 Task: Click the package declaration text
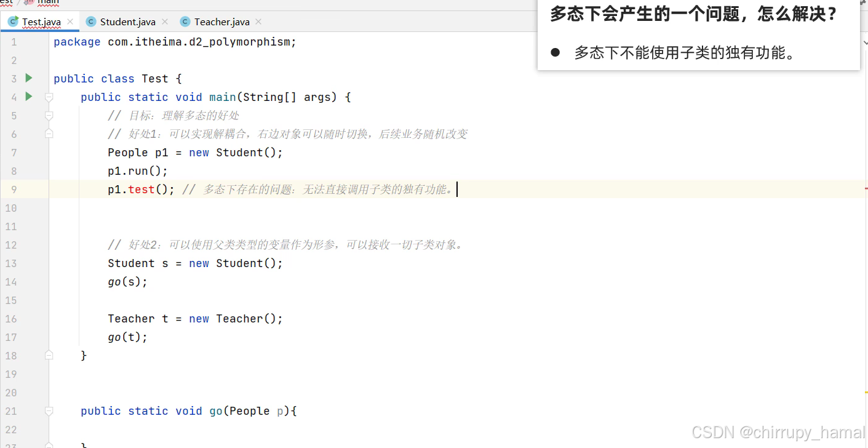point(175,42)
